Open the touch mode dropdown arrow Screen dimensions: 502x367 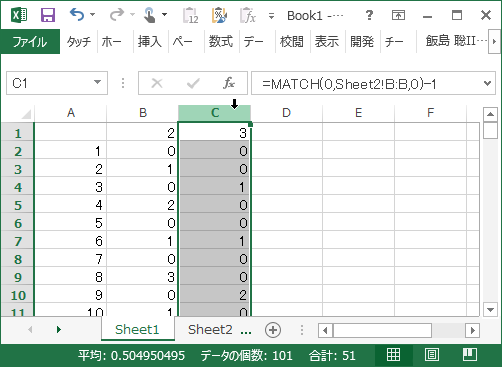pos(164,15)
